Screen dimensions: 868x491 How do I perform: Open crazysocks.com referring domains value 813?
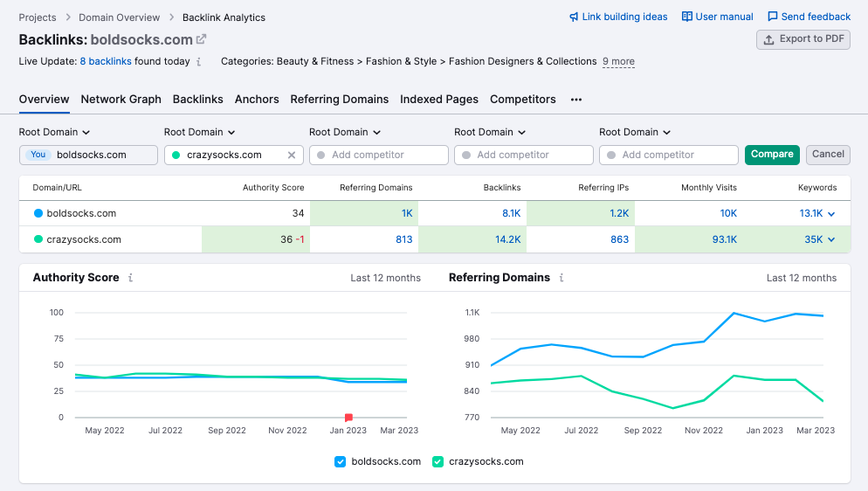click(x=404, y=239)
